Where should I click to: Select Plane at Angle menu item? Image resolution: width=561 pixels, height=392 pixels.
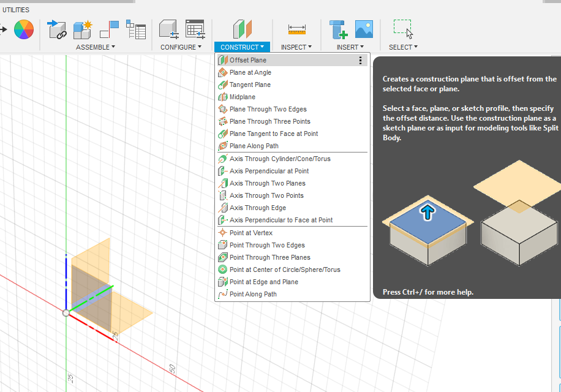(250, 72)
